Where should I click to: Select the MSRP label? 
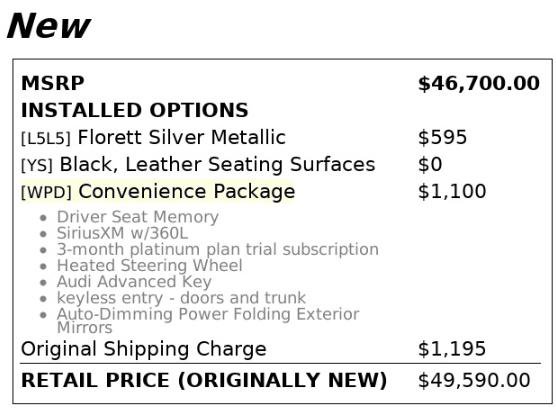(x=52, y=84)
